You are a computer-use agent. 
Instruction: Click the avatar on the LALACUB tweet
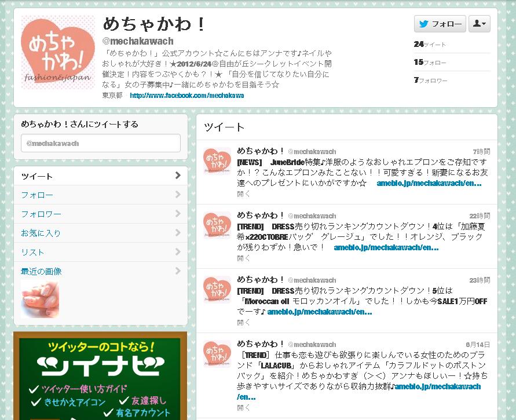click(x=217, y=355)
